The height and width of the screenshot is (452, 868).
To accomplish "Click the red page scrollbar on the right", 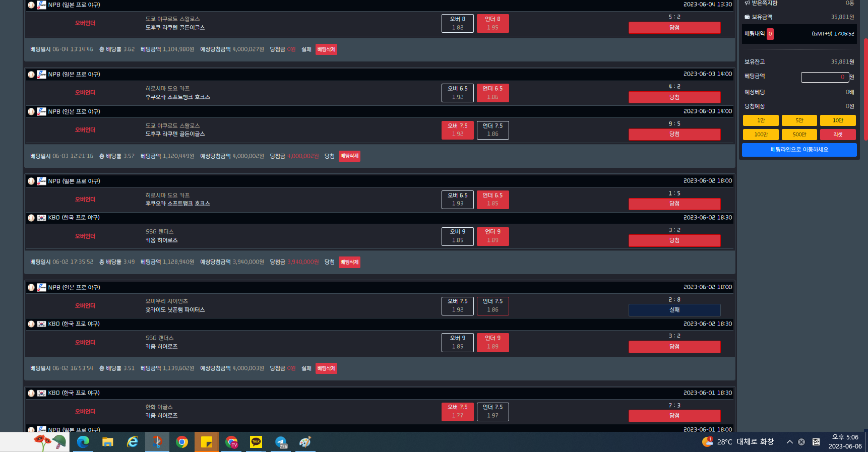I will (865, 89).
